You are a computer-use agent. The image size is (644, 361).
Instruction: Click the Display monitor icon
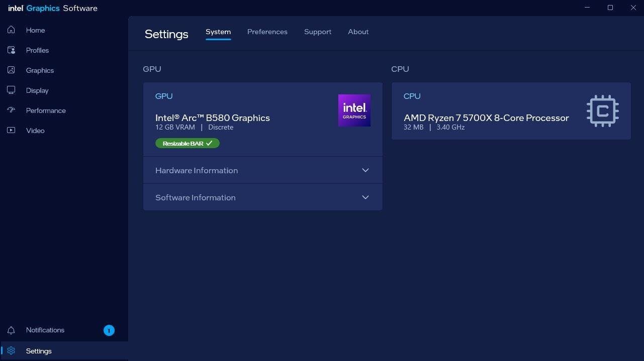point(11,90)
